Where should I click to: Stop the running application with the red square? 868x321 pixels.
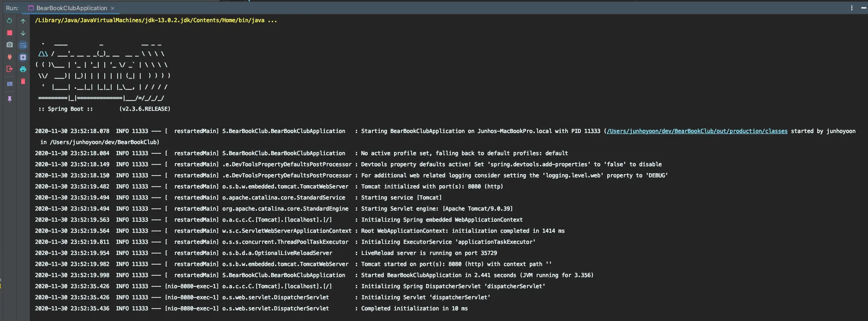pyautogui.click(x=9, y=33)
